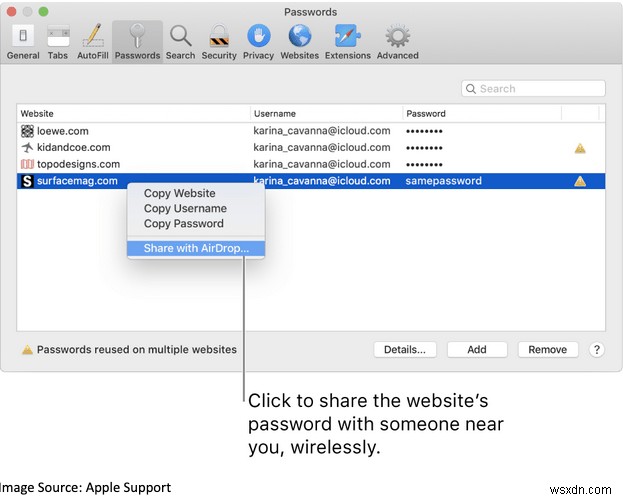Click the surfacemag.com S icon
Image resolution: width=623 pixels, height=500 pixels.
(x=27, y=181)
